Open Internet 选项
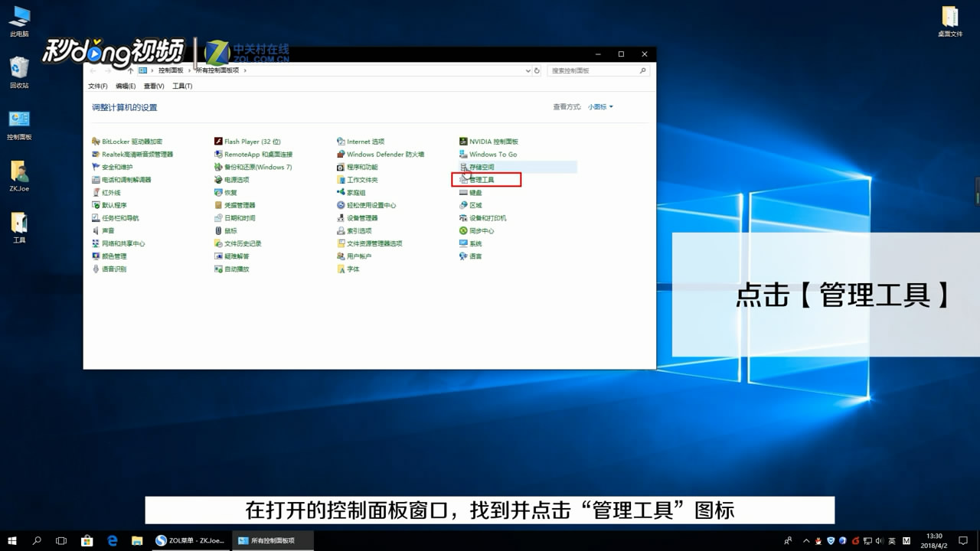The image size is (980, 551). (x=361, y=142)
